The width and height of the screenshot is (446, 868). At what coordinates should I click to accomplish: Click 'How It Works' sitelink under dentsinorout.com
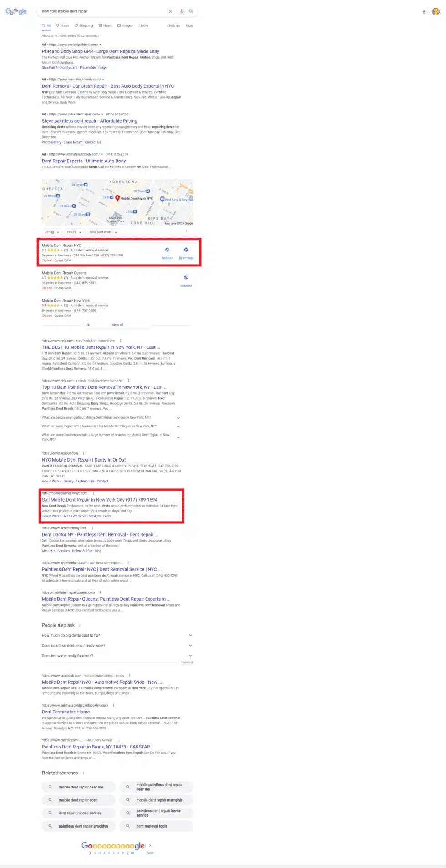point(51,481)
